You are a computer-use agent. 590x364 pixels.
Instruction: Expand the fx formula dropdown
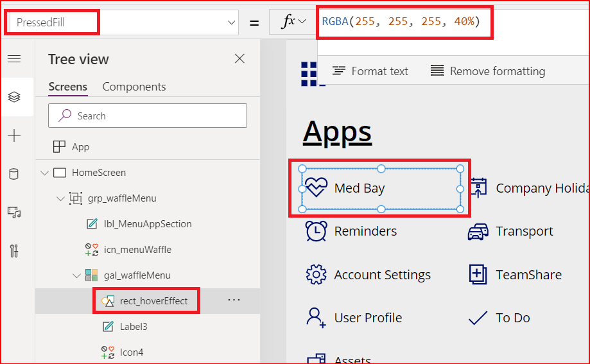pos(294,22)
